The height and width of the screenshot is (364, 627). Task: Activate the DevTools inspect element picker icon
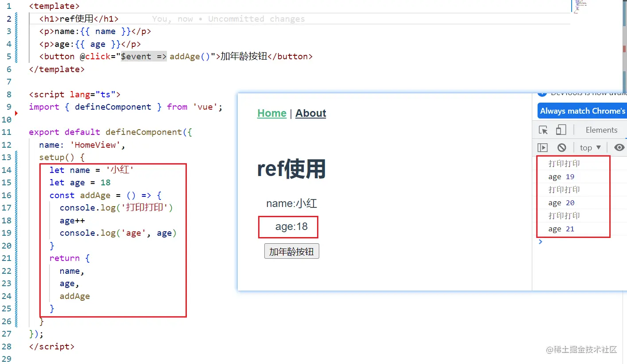543,130
